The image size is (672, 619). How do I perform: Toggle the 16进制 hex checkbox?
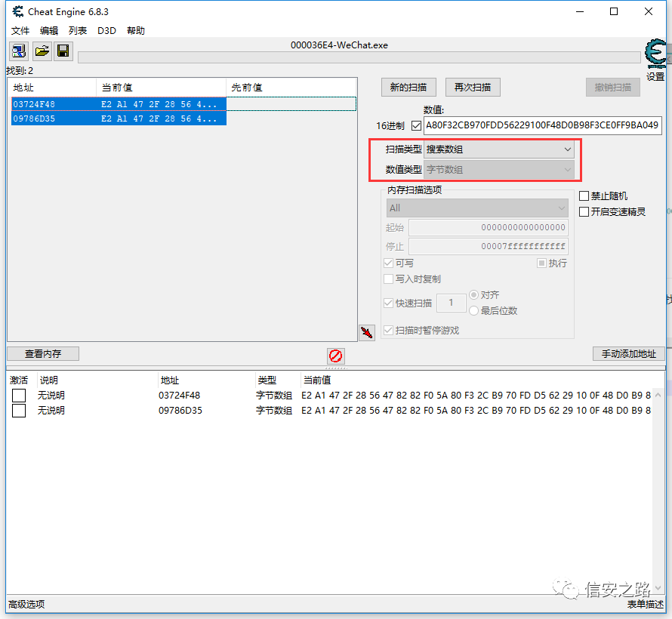coord(416,125)
